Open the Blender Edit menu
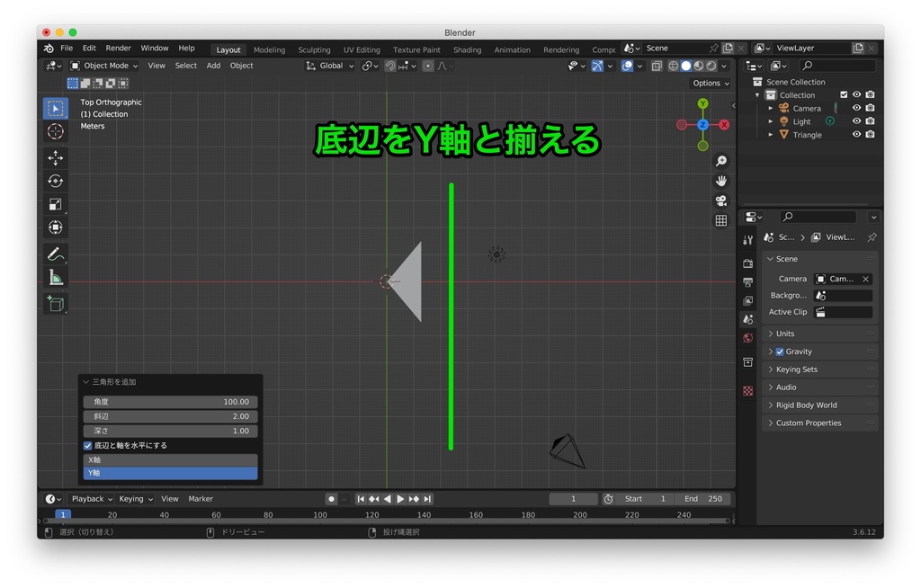Image resolution: width=921 pixels, height=588 pixels. (x=88, y=48)
